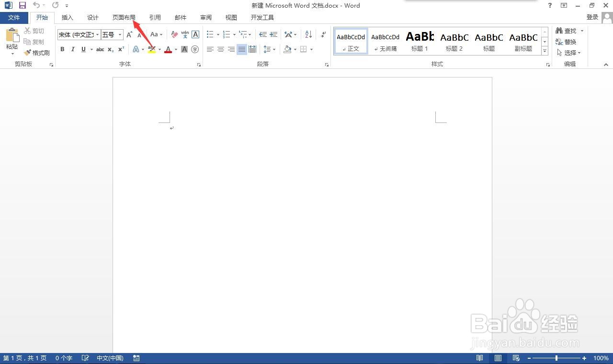
Task: Increase paragraph indent
Action: point(273,34)
